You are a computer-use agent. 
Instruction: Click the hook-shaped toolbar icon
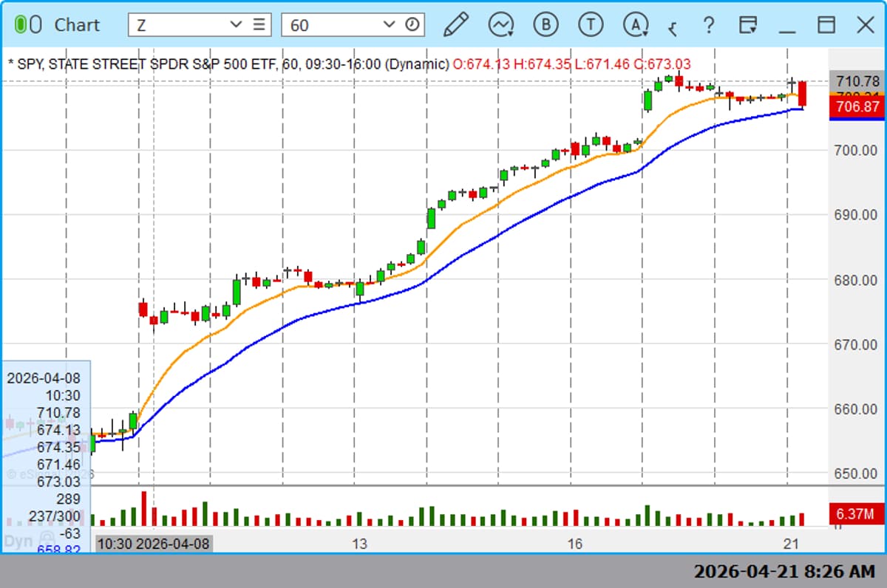(x=673, y=27)
